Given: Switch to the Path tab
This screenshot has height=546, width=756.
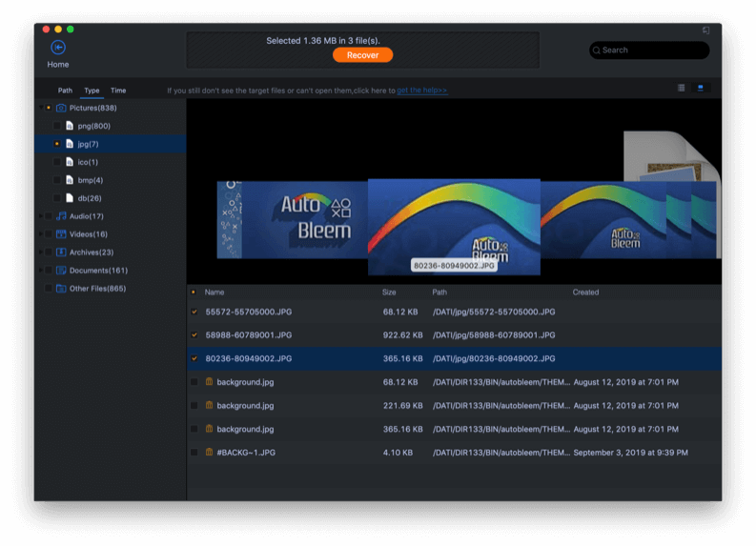Looking at the screenshot, I should click(x=65, y=91).
